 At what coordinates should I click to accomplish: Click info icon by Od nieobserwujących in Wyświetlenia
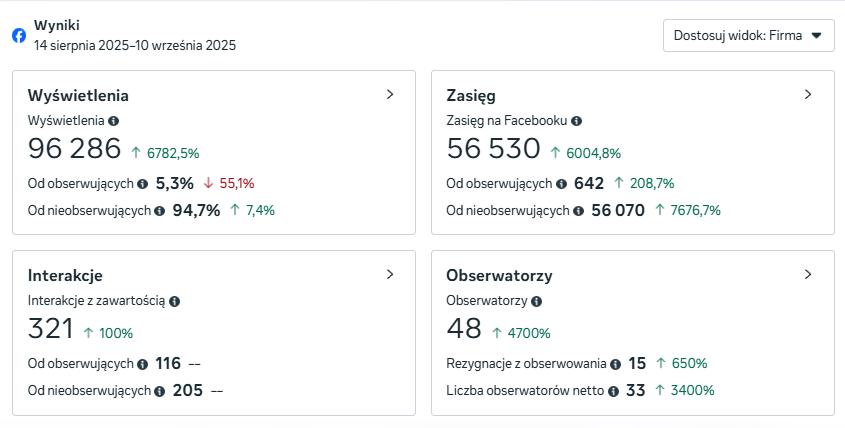coord(160,211)
